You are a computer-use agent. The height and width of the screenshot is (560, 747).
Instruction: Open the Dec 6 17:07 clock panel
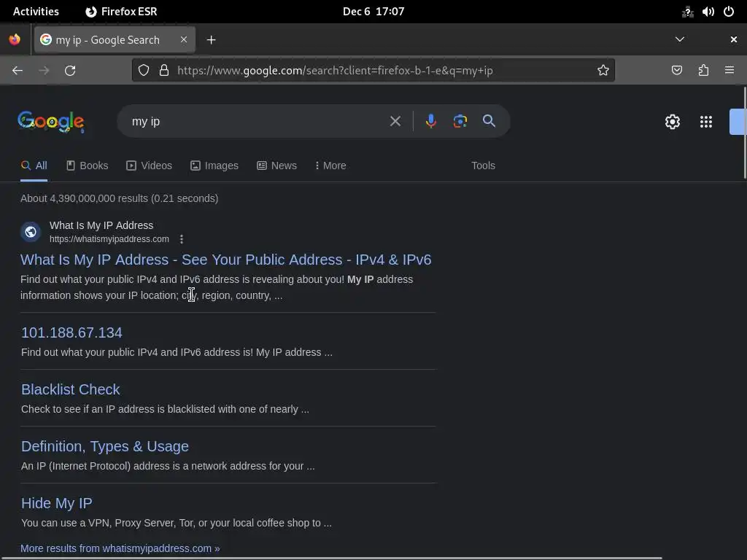coord(373,12)
